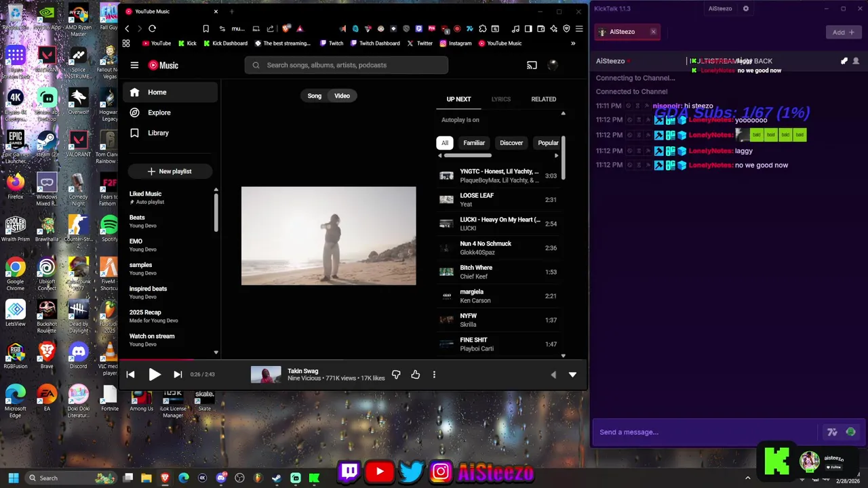
Task: Open the KickTalk pinned message icon
Action: (844, 61)
